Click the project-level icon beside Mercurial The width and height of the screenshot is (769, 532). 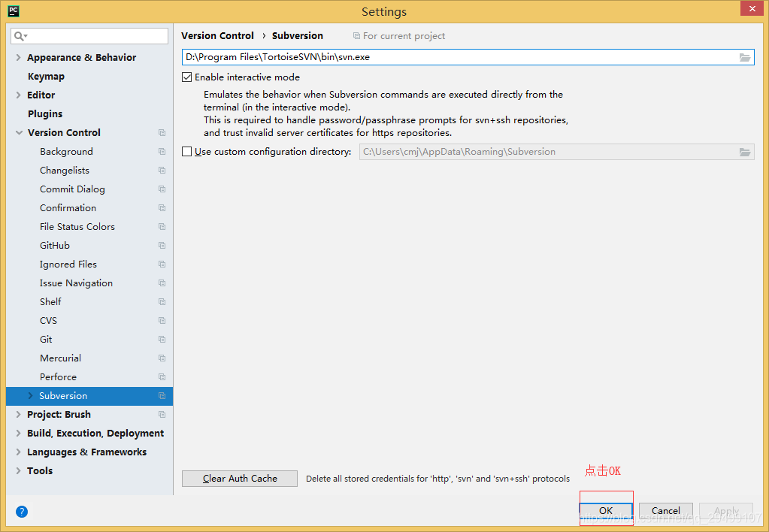click(x=162, y=358)
